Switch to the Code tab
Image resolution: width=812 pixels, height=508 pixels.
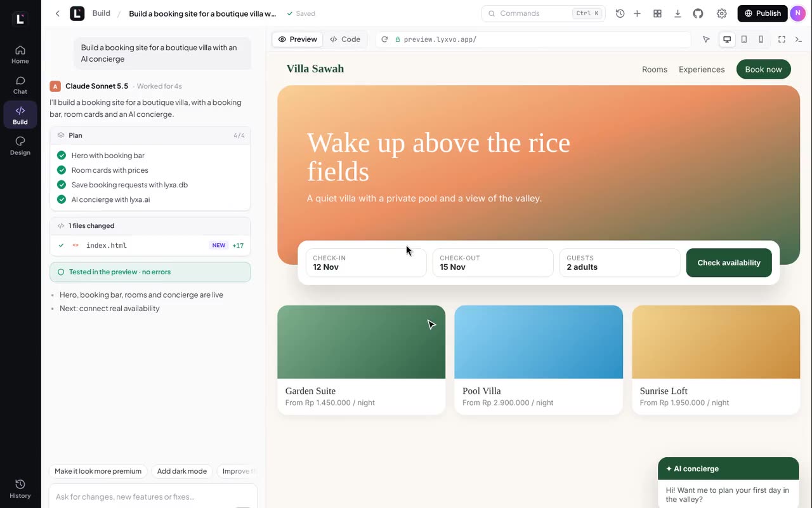coord(345,39)
